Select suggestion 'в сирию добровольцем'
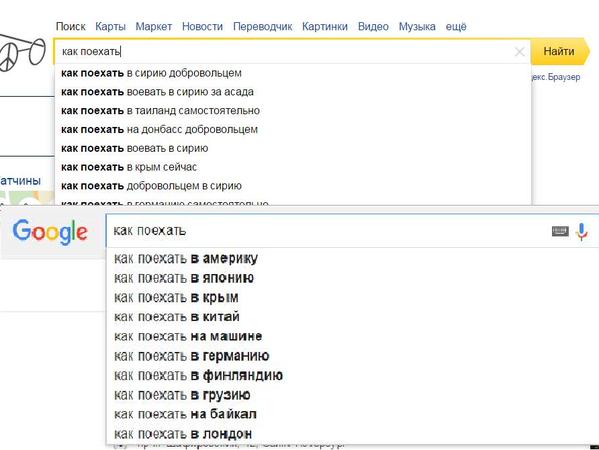The height and width of the screenshot is (450, 599). tap(293, 73)
